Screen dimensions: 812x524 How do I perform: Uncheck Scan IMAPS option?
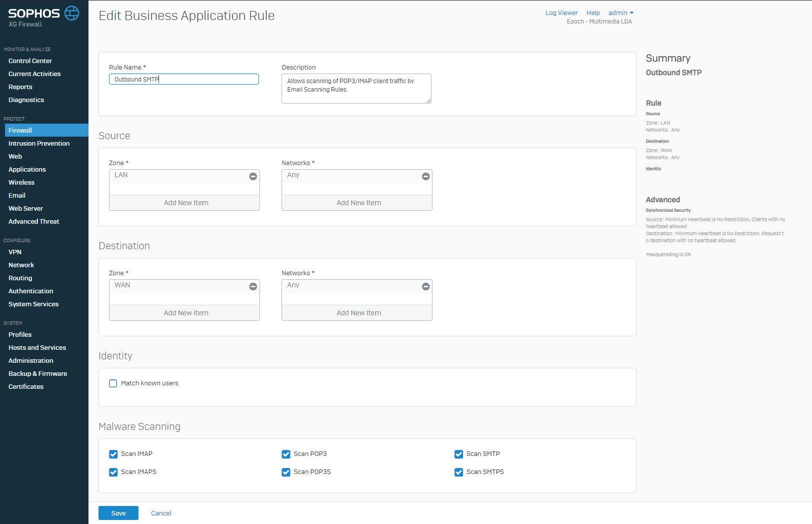pyautogui.click(x=113, y=472)
